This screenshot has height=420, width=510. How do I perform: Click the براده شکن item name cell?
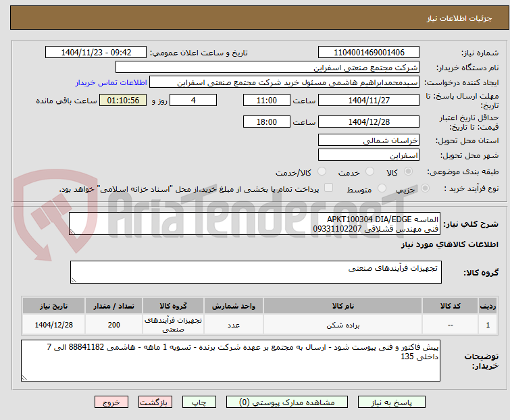tap(343, 325)
